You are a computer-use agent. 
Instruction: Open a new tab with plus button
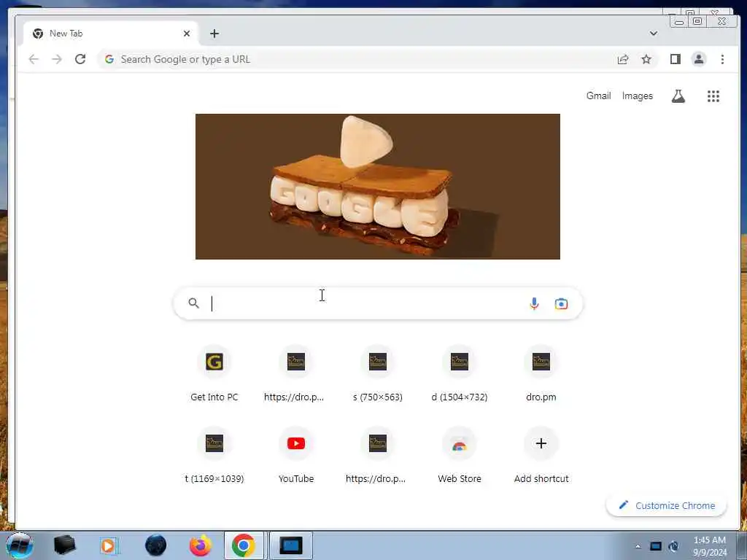[x=214, y=34]
